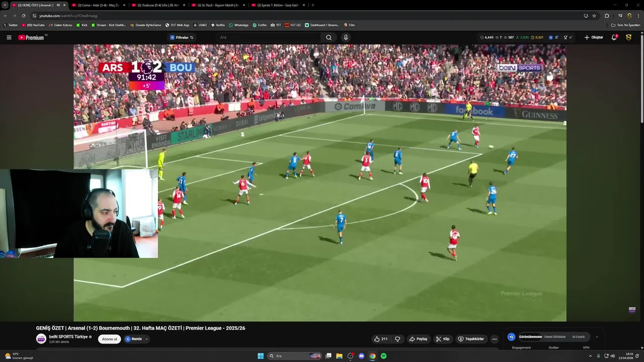Select the Görüntülenmeler tab
This screenshot has height=362, width=644.
[530, 337]
